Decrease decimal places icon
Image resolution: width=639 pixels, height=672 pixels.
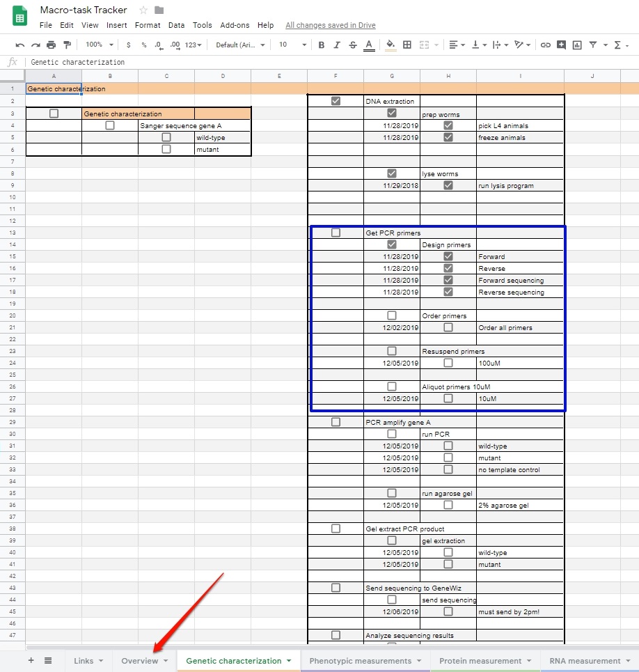[159, 45]
